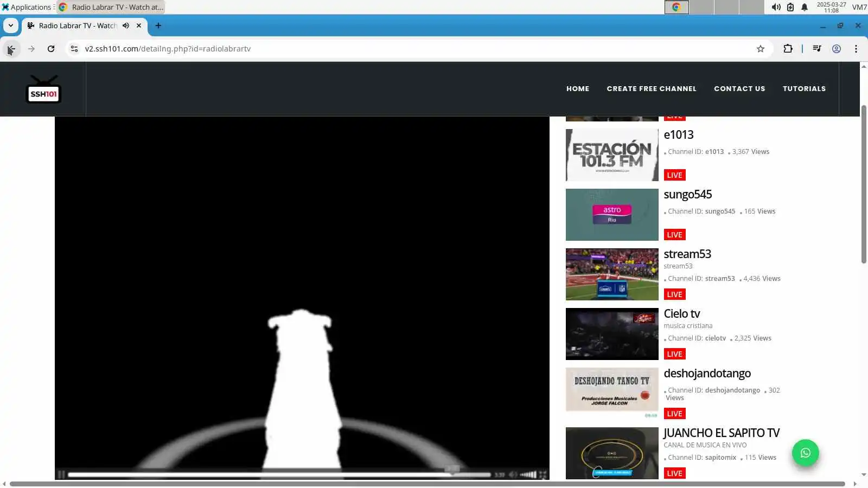Click the 'Channel ID: sungo545' text
The image size is (868, 488).
click(x=701, y=211)
